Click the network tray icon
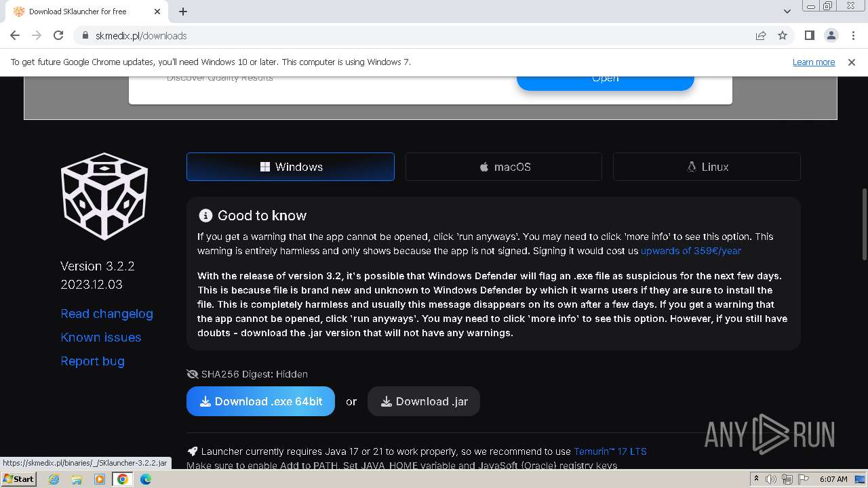 pos(787,479)
